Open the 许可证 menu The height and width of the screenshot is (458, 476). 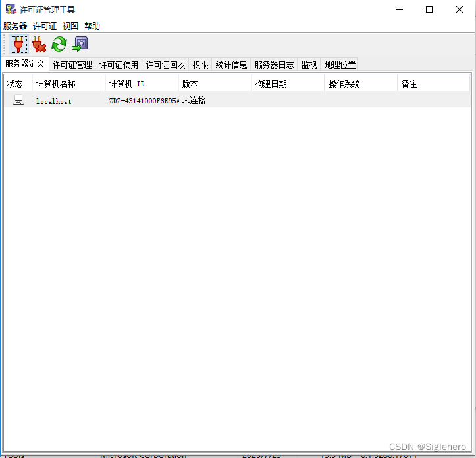pyautogui.click(x=45, y=26)
